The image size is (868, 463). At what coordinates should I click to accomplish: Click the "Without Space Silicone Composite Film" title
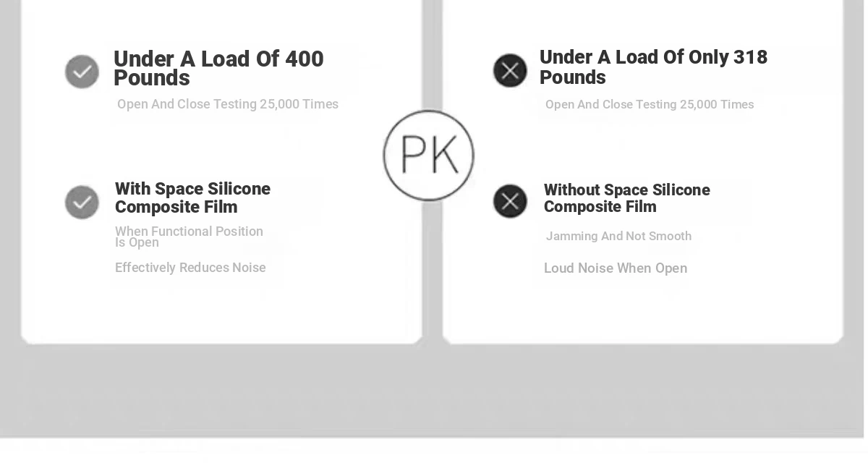(626, 198)
